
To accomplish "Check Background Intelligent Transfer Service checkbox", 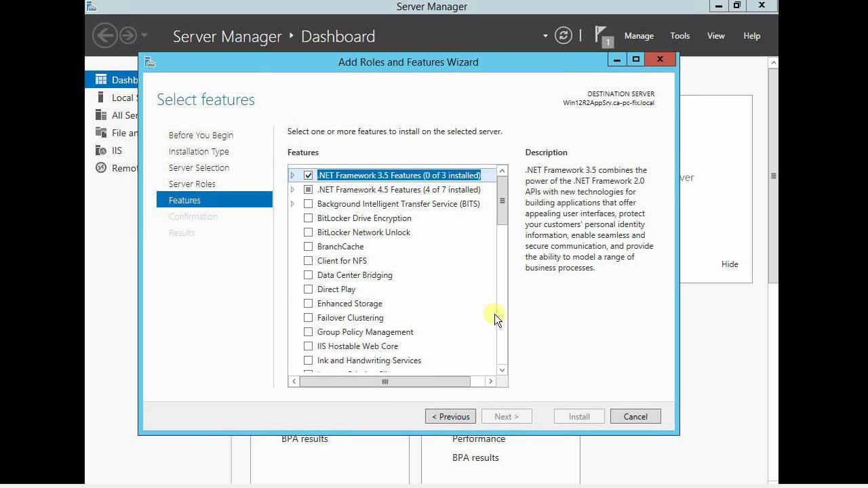I will [309, 203].
